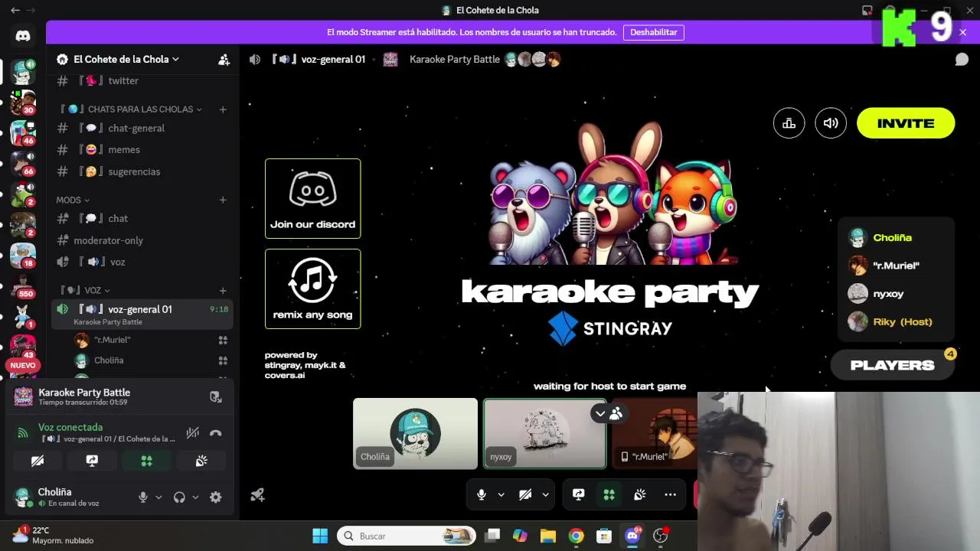
Task: Toggle microphone mute in user panel
Action: coord(142,497)
